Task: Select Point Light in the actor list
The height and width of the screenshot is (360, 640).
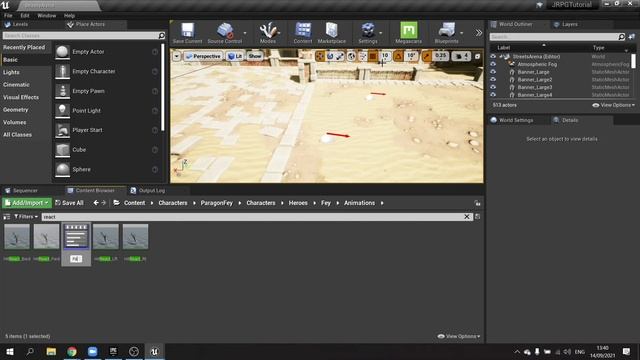Action: click(x=107, y=111)
